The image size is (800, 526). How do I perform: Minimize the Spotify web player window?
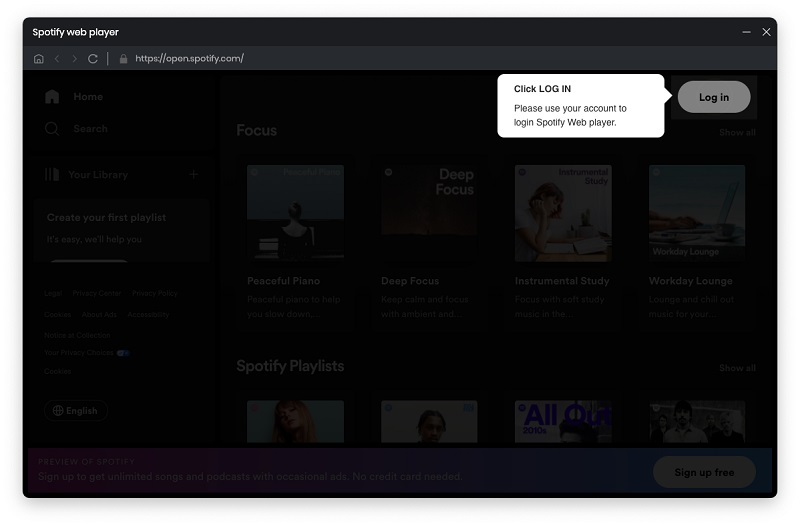click(x=746, y=32)
